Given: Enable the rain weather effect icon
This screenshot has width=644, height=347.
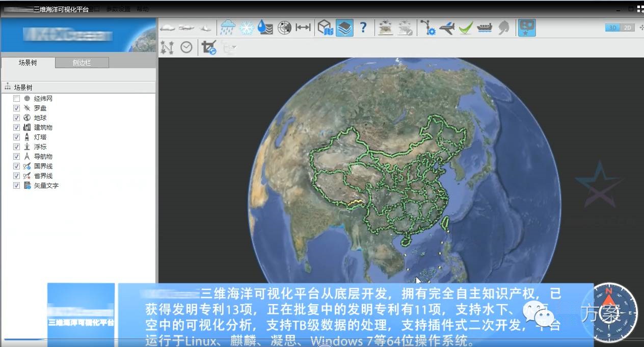Looking at the screenshot, I should (228, 27).
